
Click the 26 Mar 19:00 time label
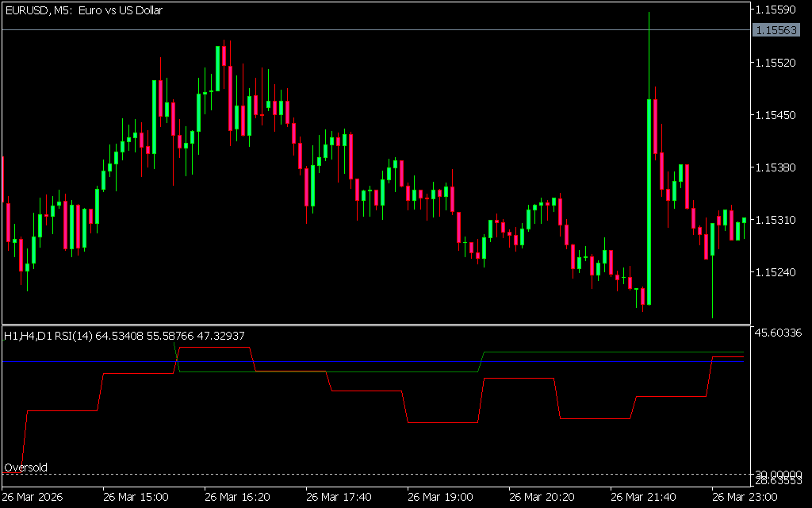click(x=440, y=497)
